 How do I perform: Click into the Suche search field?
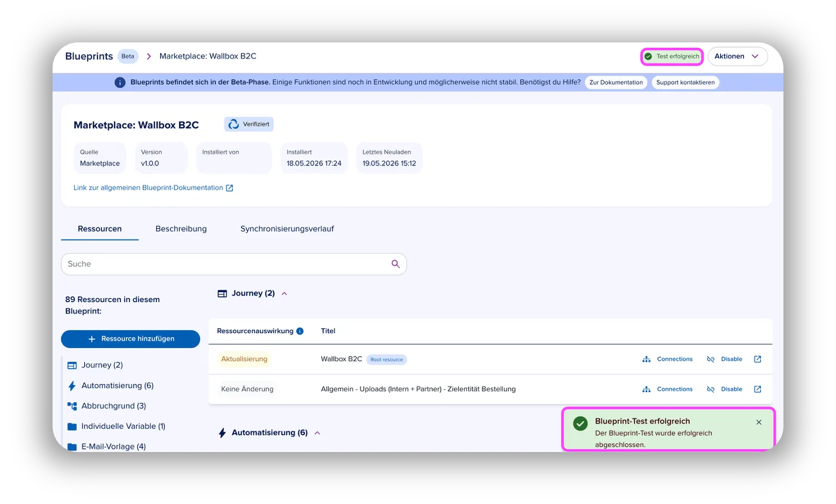pyautogui.click(x=233, y=264)
